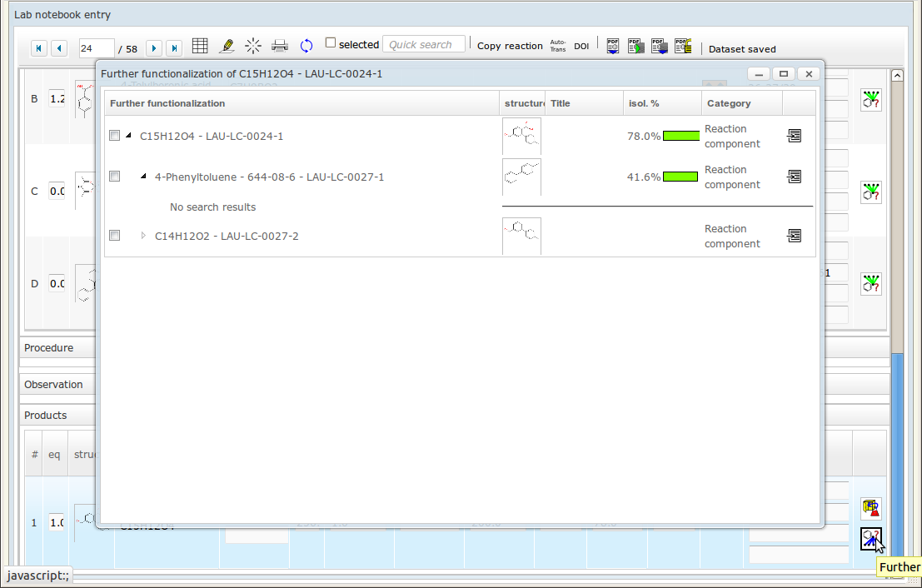
Task: Click the DOI button
Action: (x=581, y=47)
